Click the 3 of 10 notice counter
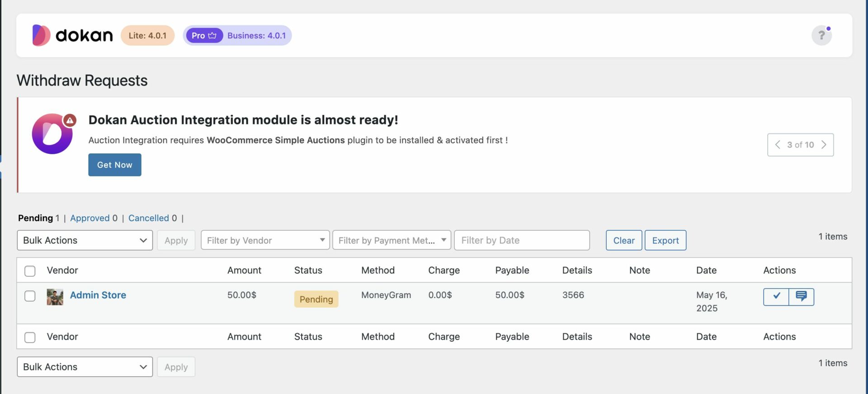This screenshot has width=868, height=394. 801,145
